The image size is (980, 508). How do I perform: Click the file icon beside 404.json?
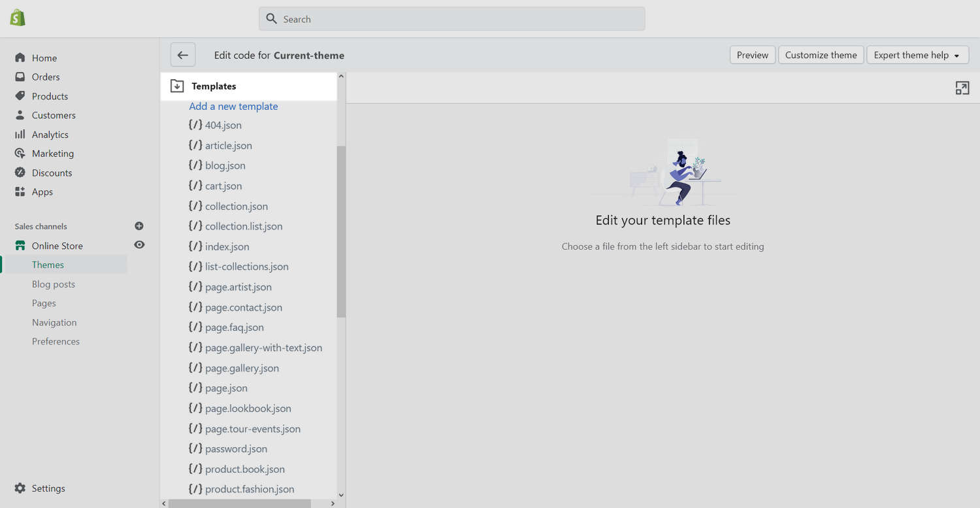click(x=195, y=125)
